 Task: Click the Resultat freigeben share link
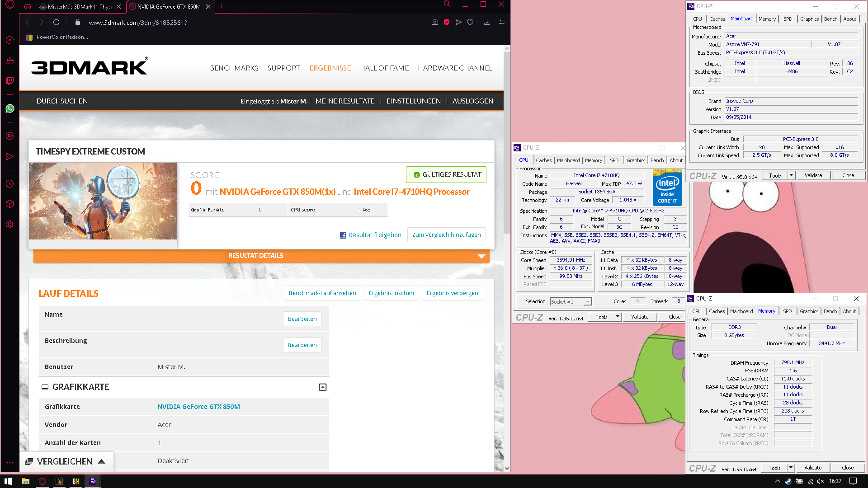coord(375,235)
